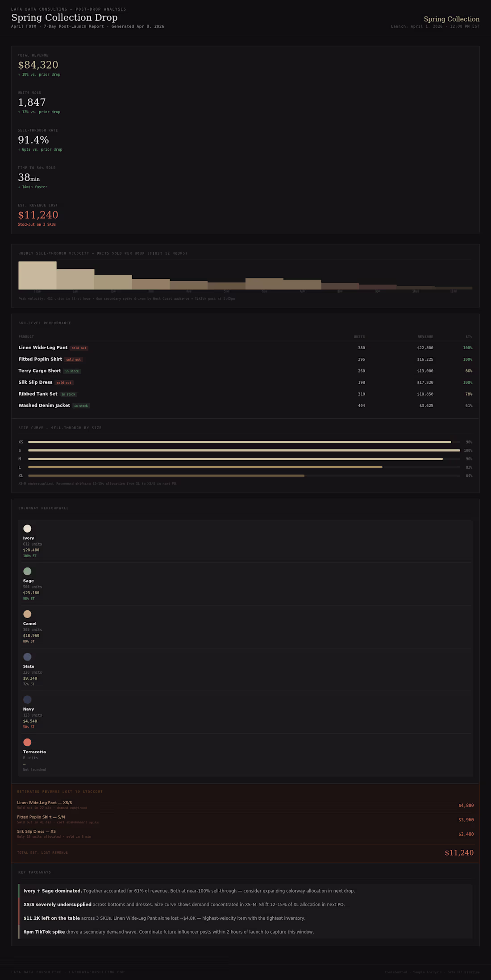
Task: Click the $4,800 lost revenue amount
Action: click(x=466, y=806)
